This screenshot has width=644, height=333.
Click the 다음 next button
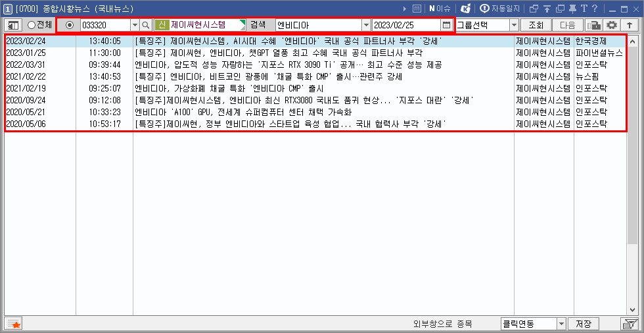[567, 25]
